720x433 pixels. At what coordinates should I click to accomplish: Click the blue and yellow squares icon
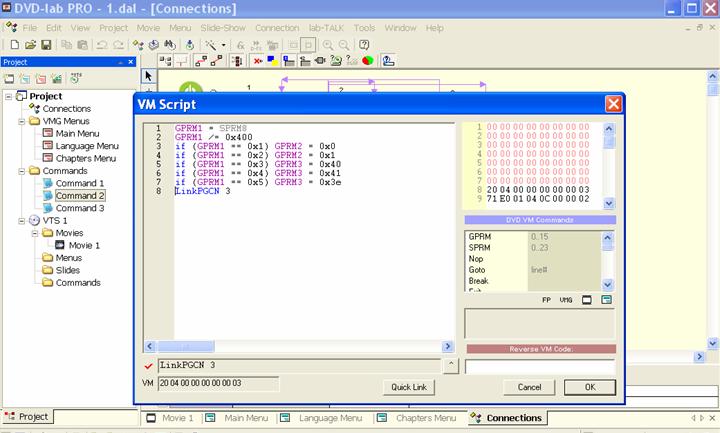click(273, 61)
